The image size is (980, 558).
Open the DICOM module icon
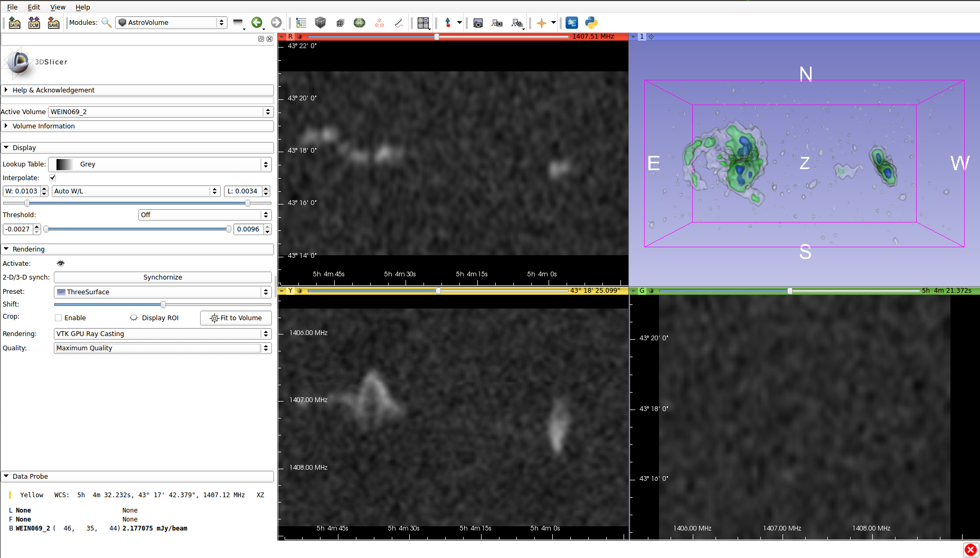(33, 23)
